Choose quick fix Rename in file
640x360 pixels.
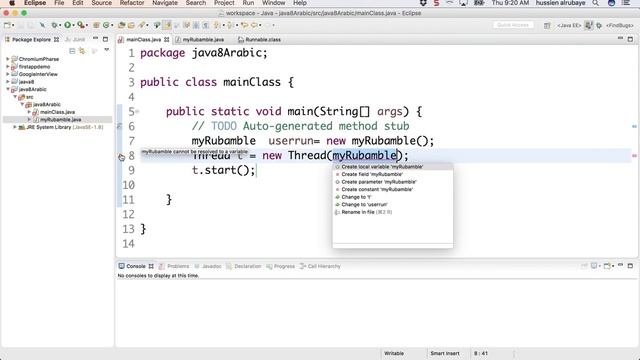(x=393, y=212)
